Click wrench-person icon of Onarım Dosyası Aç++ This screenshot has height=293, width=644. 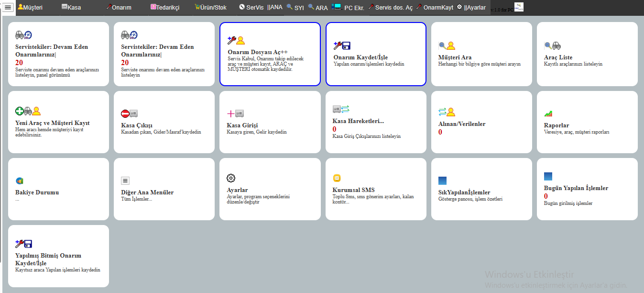[x=236, y=40]
